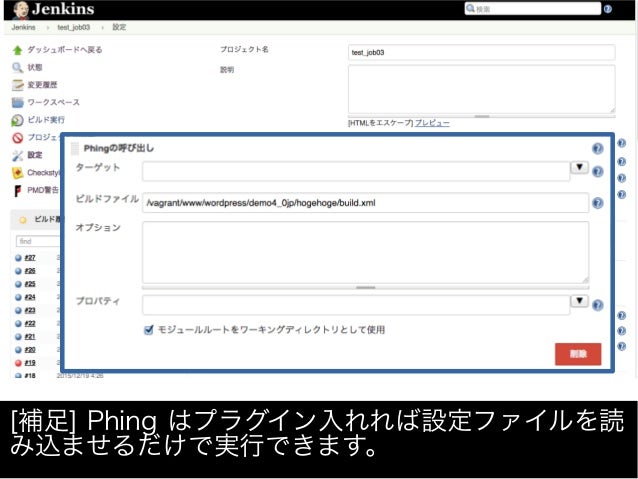Return to dashboard via ダッシュボードへ戻る
This screenshot has width=638, height=479.
(x=65, y=50)
